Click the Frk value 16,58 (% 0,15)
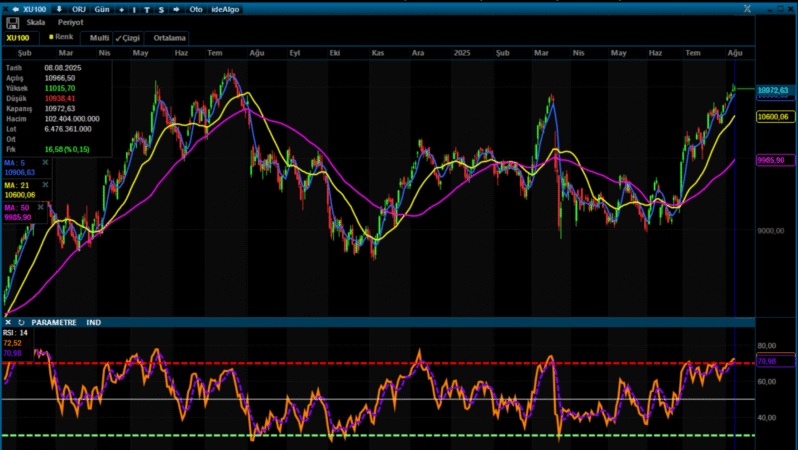 tap(67, 149)
